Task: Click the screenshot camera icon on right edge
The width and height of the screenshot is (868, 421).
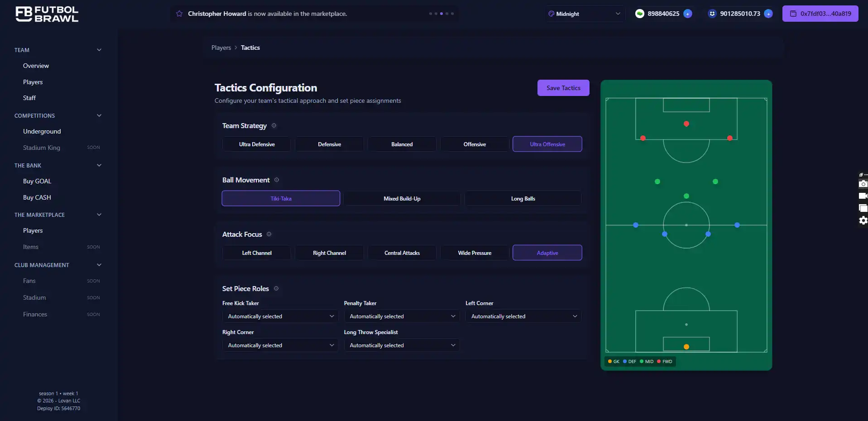Action: point(863,184)
